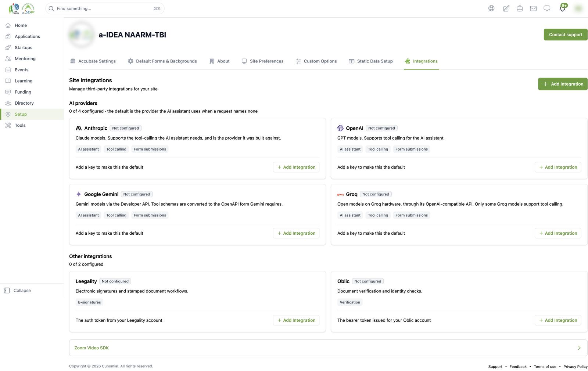Click the Startups rocket icon
Viewport: 588px width, 371px height.
point(8,47)
